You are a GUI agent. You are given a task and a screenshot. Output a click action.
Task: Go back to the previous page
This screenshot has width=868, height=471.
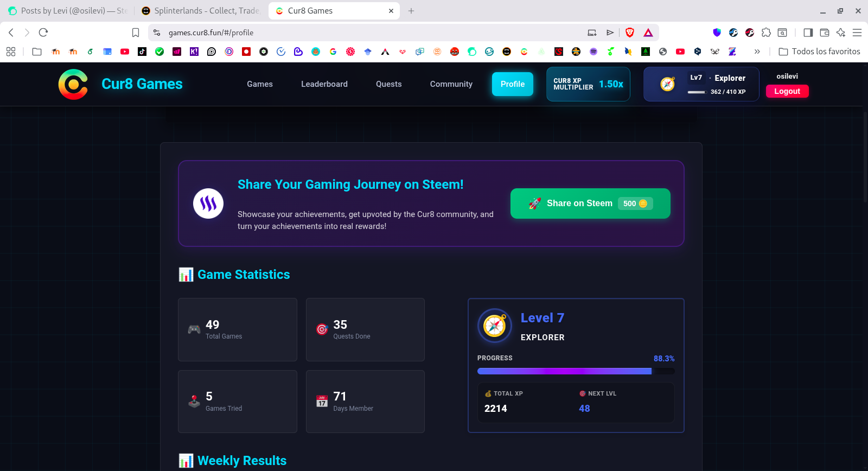pos(11,33)
